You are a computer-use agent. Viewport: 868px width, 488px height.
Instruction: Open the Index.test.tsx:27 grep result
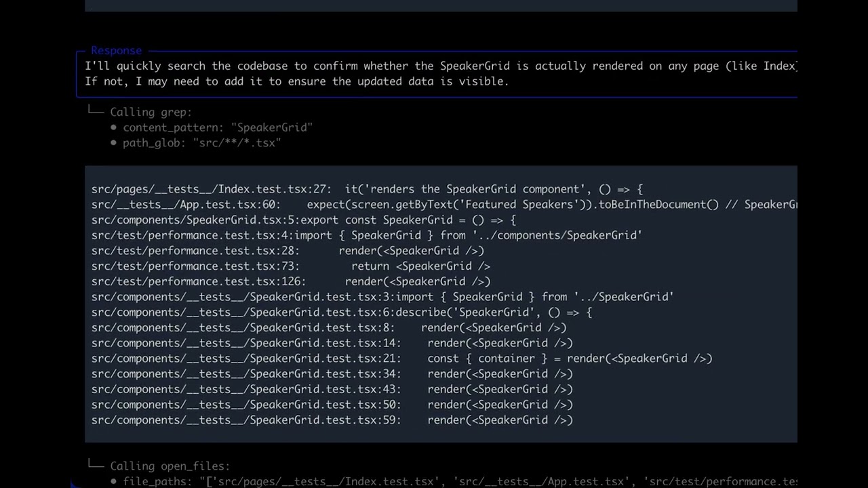point(367,189)
